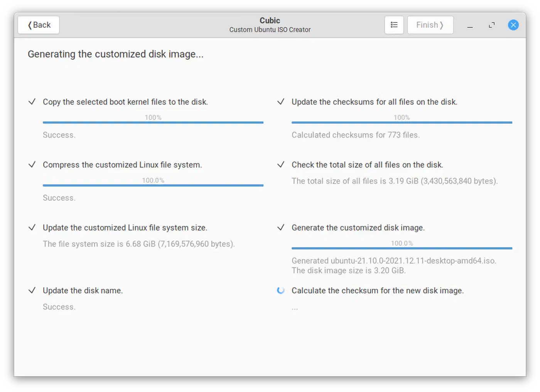
Task: Click the checkmark beside Copy boot kernel files
Action: coord(32,102)
